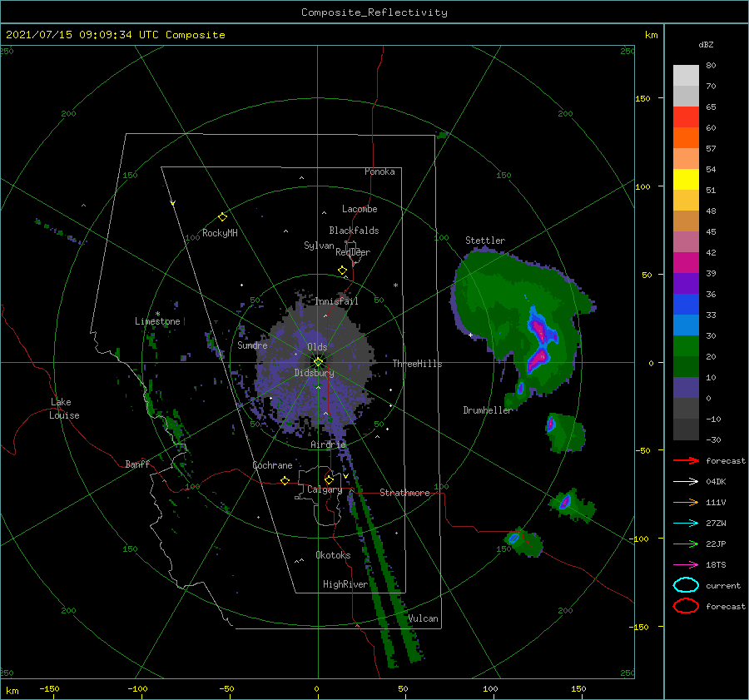
Task: Click the Lacombe town label
Action: (360, 209)
